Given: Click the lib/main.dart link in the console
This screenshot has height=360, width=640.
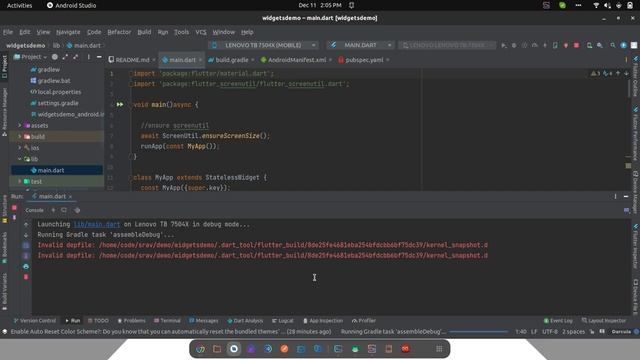Looking at the screenshot, I should click(x=97, y=224).
